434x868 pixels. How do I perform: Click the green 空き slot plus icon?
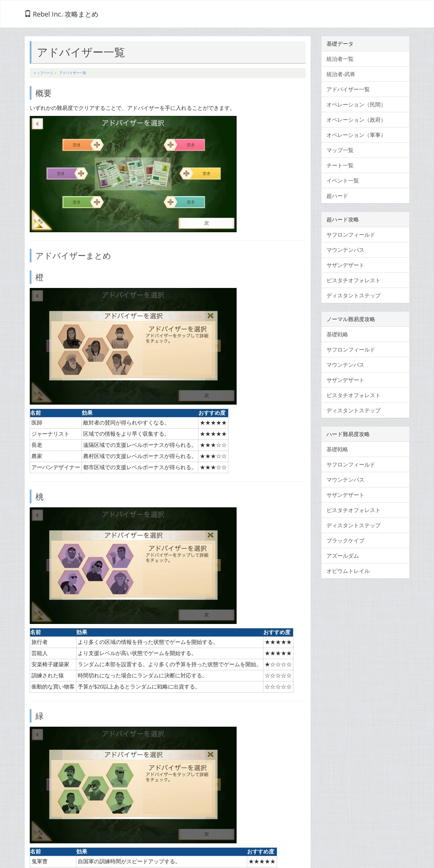[97, 202]
